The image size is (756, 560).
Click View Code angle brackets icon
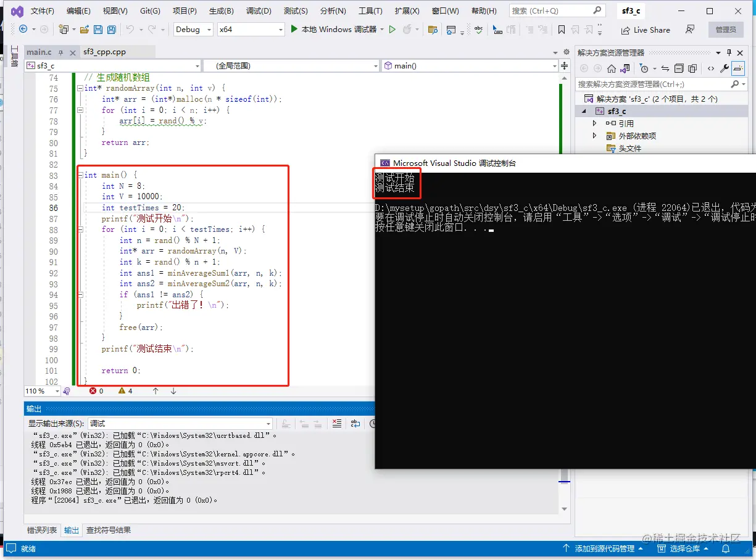click(x=711, y=68)
